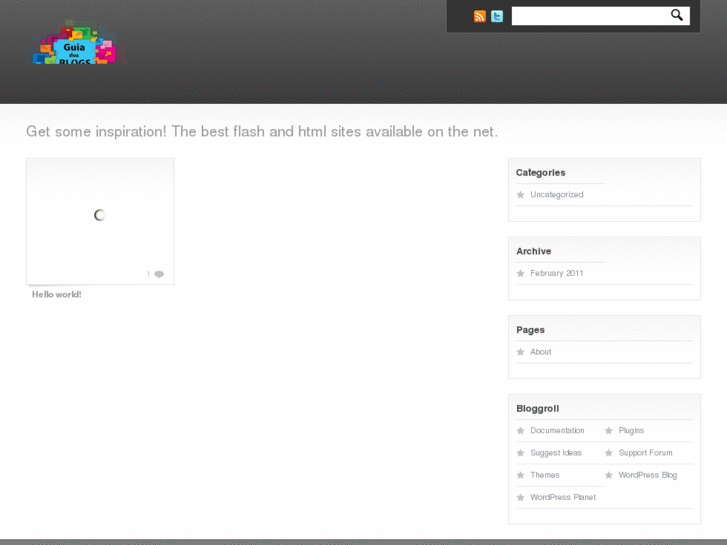
Task: Open the Guia dos Blogs logo
Action: 74,44
